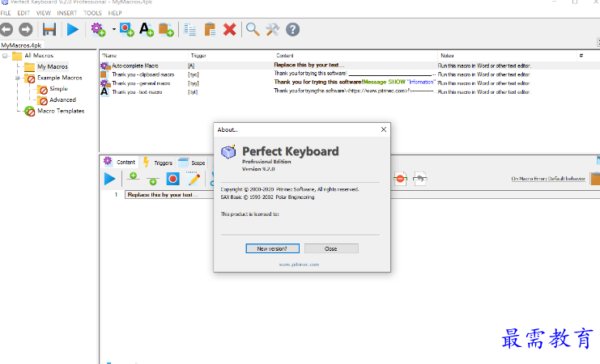Paste with the clipboard icon in the toolbar
Screen dimensions: 600x364
point(210,29)
